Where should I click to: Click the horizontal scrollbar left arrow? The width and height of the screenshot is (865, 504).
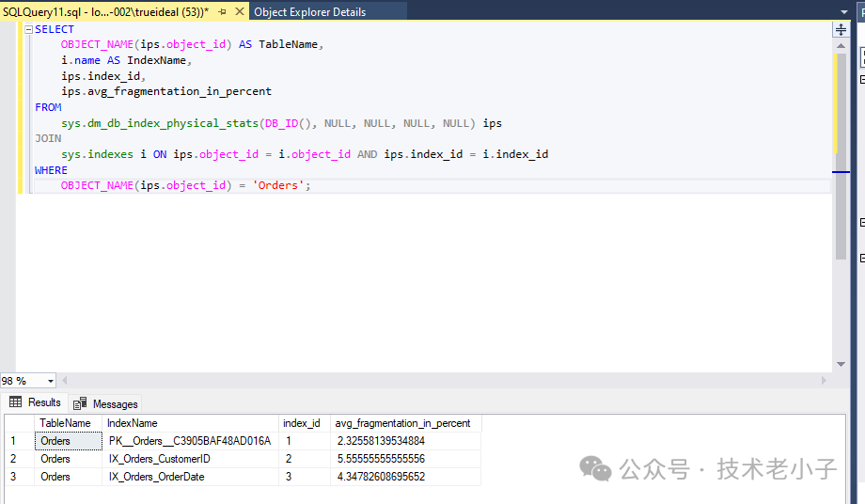(65, 381)
